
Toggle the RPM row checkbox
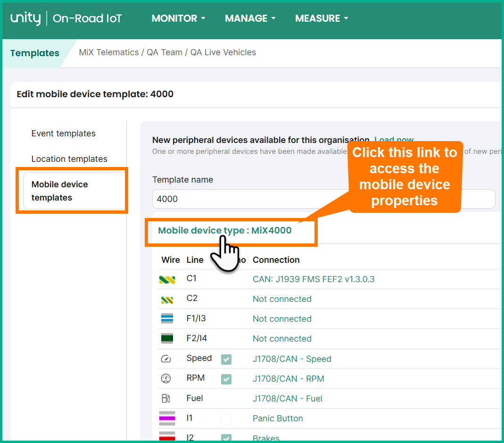click(226, 379)
